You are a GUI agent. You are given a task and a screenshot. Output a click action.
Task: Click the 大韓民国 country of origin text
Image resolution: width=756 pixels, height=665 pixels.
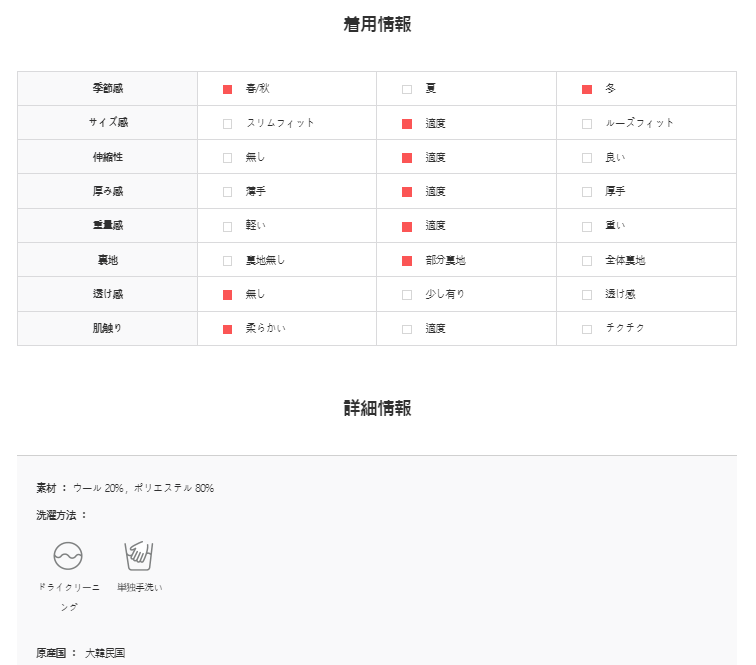(x=105, y=653)
